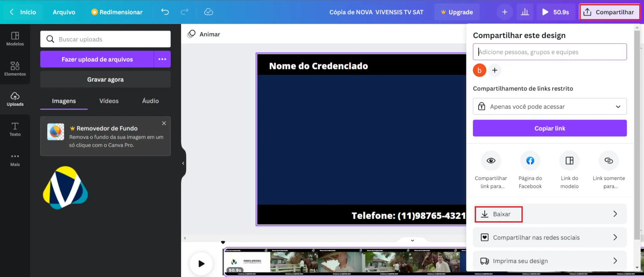Collapse the side panel with arrow handle
Viewport: 644px width, 277px height.
[183, 163]
